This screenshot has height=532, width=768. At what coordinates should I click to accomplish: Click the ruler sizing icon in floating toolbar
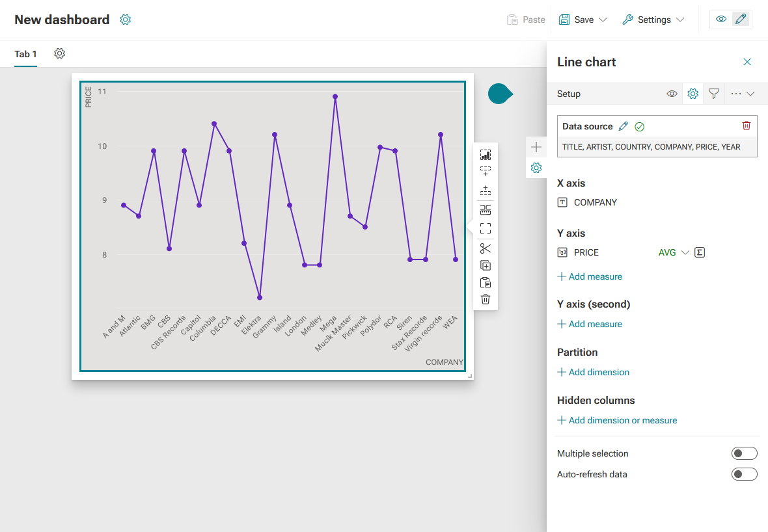pos(486,210)
